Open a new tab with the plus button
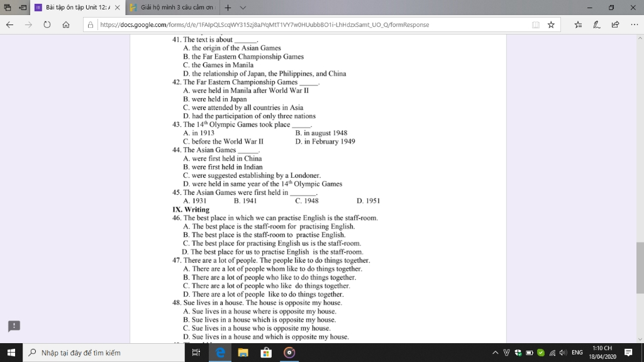 coord(228,8)
